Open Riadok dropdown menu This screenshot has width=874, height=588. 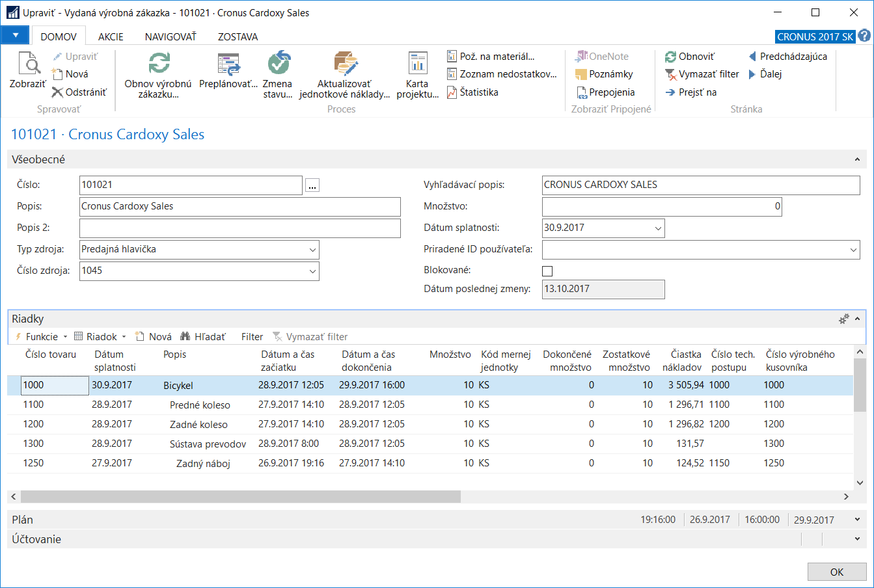pos(100,336)
